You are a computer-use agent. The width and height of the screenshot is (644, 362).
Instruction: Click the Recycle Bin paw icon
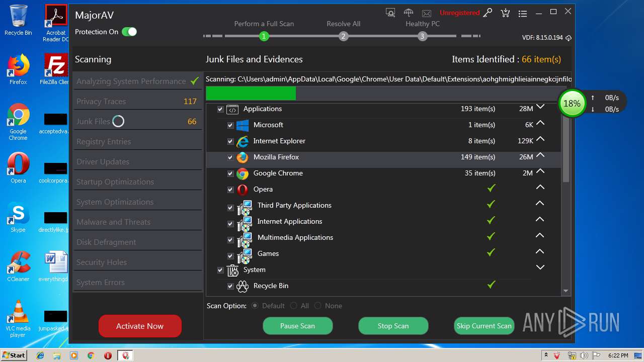[243, 286]
